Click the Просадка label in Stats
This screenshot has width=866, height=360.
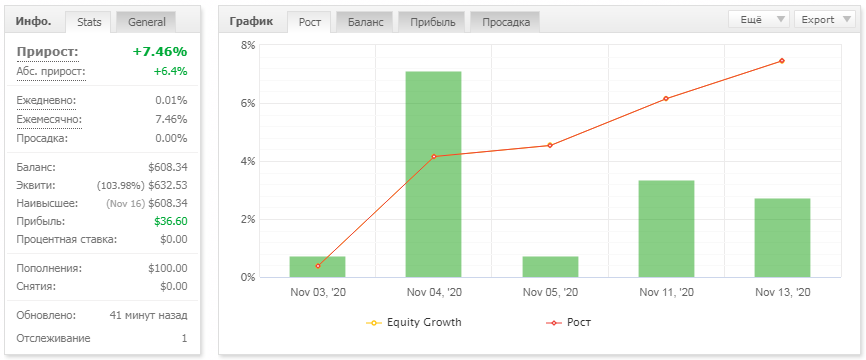(42, 138)
